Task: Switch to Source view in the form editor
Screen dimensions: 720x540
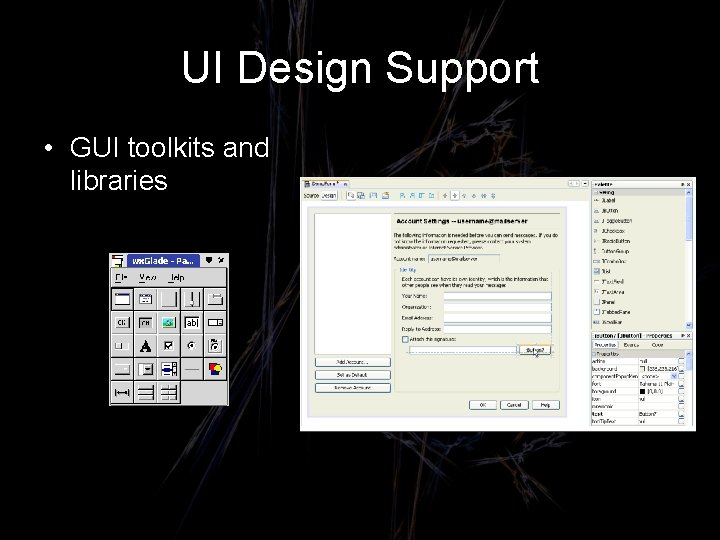Action: [x=311, y=196]
